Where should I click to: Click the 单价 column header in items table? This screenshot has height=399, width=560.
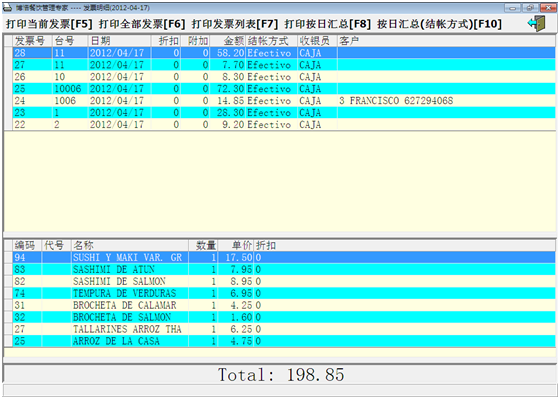click(x=236, y=245)
